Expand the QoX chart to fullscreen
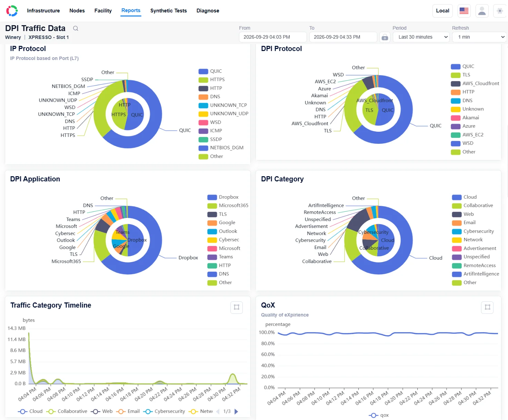The image size is (508, 420). click(487, 307)
